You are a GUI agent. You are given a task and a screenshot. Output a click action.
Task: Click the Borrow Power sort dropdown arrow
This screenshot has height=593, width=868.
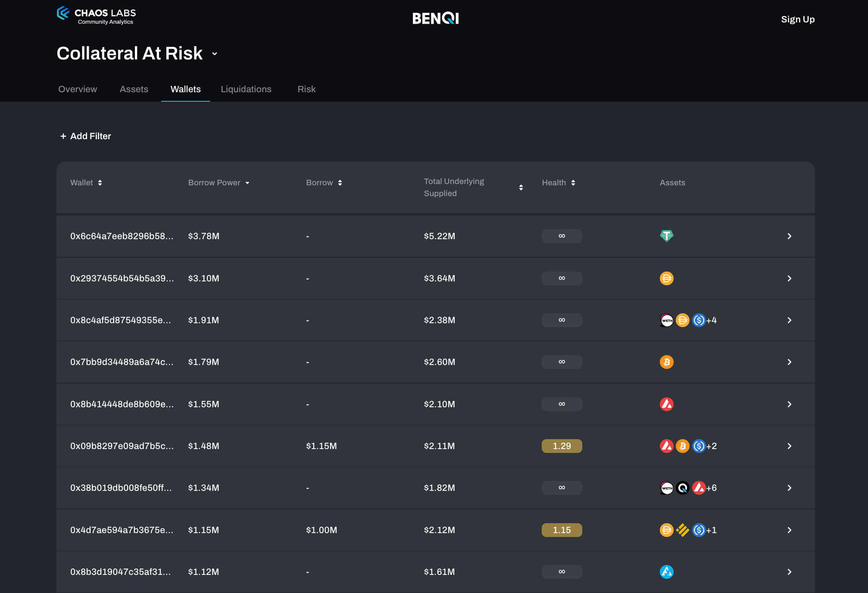247,183
